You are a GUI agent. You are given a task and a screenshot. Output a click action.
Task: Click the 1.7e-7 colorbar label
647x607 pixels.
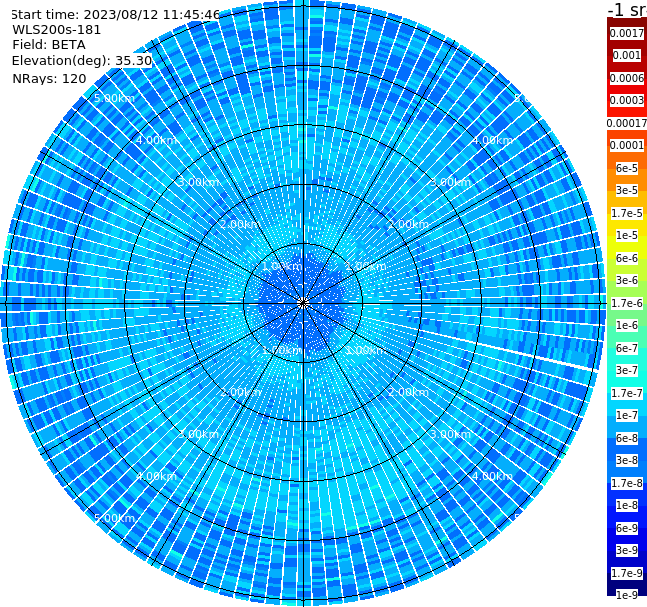[627, 393]
